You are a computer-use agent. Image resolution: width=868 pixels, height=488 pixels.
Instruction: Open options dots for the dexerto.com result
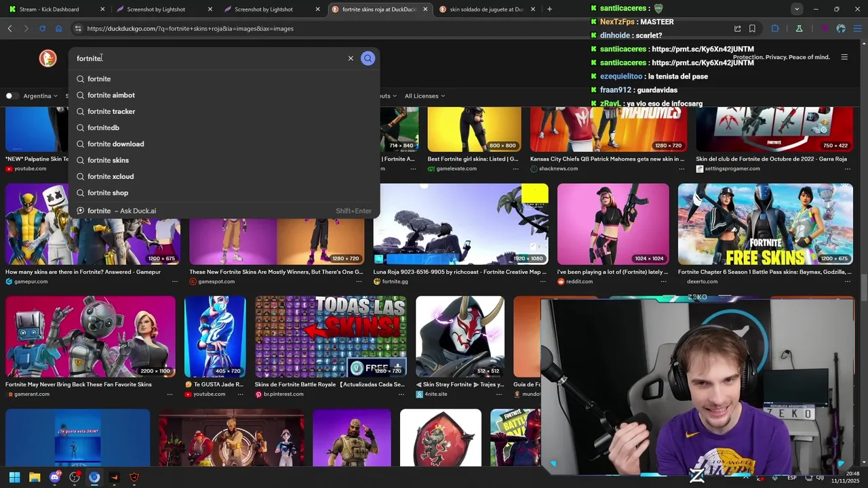[848, 281]
